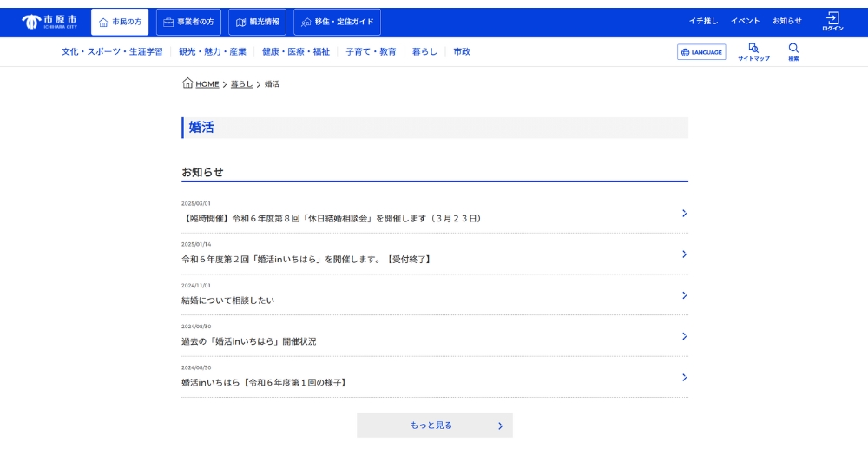
Task: Click date text 2024/11/01
Action: coord(196,286)
